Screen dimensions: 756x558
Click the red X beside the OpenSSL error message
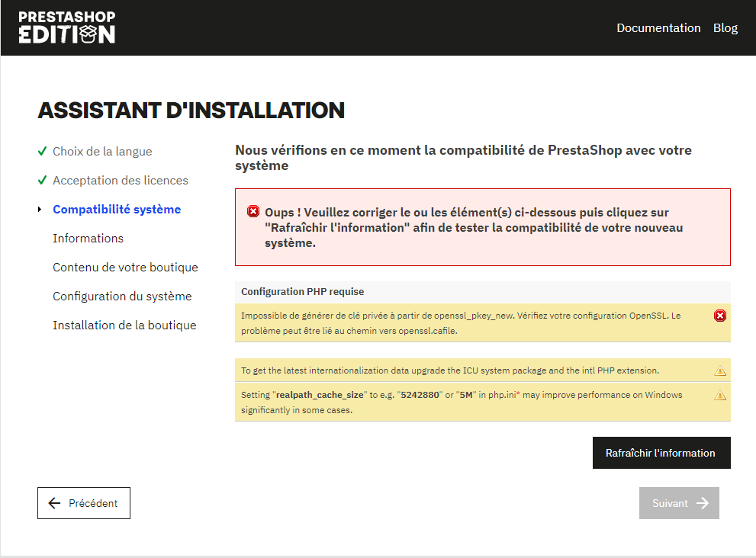(x=720, y=315)
